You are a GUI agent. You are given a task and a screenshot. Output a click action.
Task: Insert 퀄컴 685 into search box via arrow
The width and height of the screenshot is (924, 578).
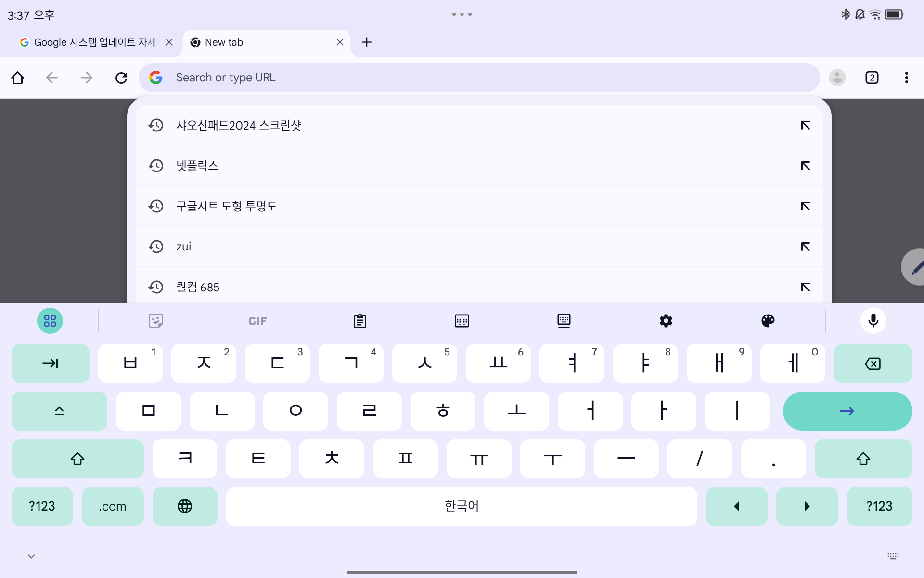(806, 287)
